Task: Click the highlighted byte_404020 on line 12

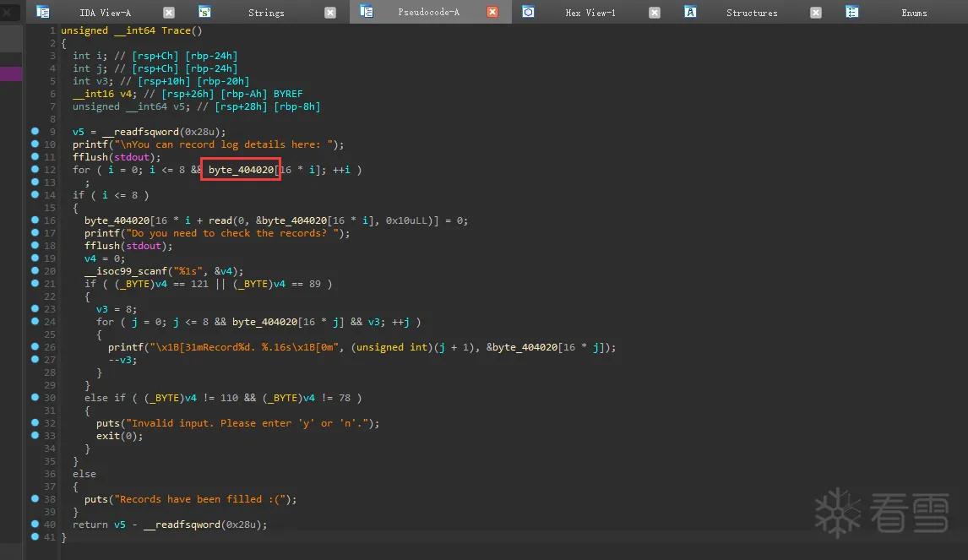Action: point(241,169)
